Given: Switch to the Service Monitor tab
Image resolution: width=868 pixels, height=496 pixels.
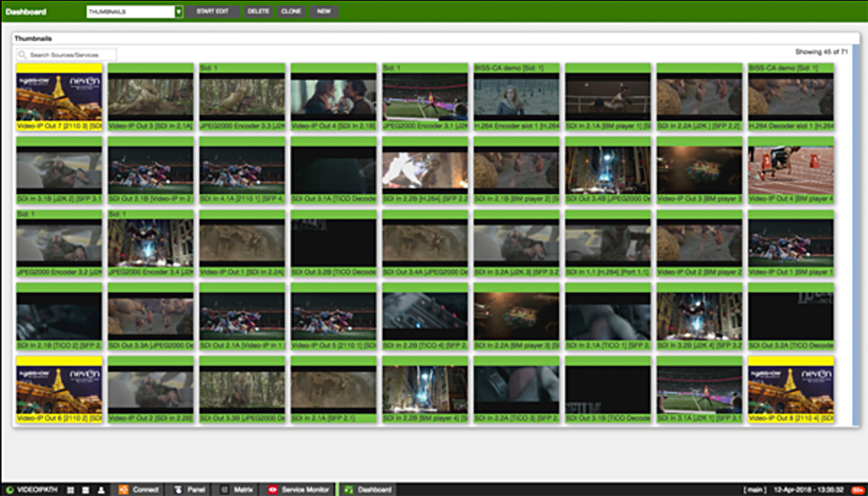Looking at the screenshot, I should pos(299,490).
